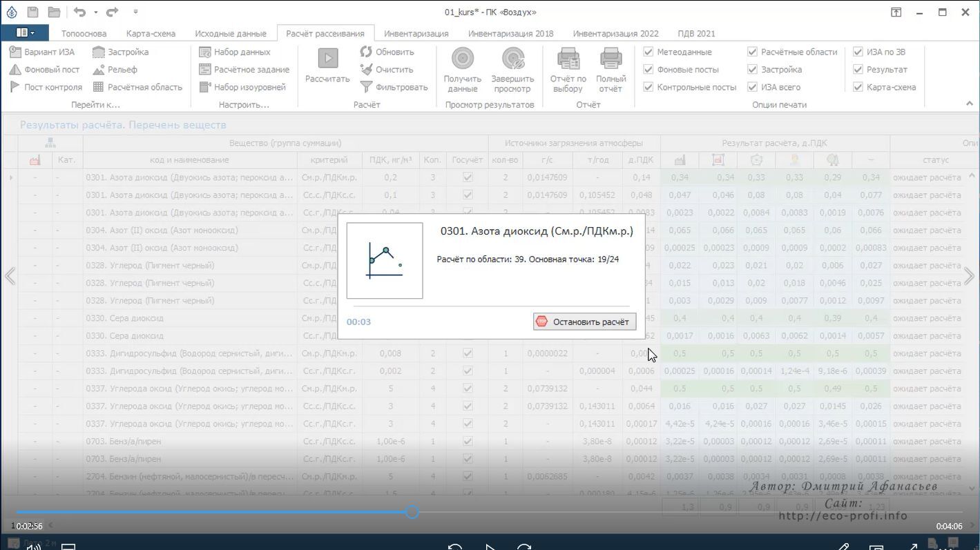Open the Исходные данные tab
The width and height of the screenshot is (980, 550).
click(231, 33)
